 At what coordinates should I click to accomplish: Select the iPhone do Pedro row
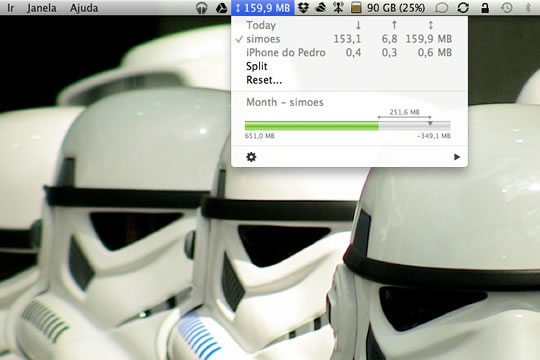pyautogui.click(x=349, y=53)
